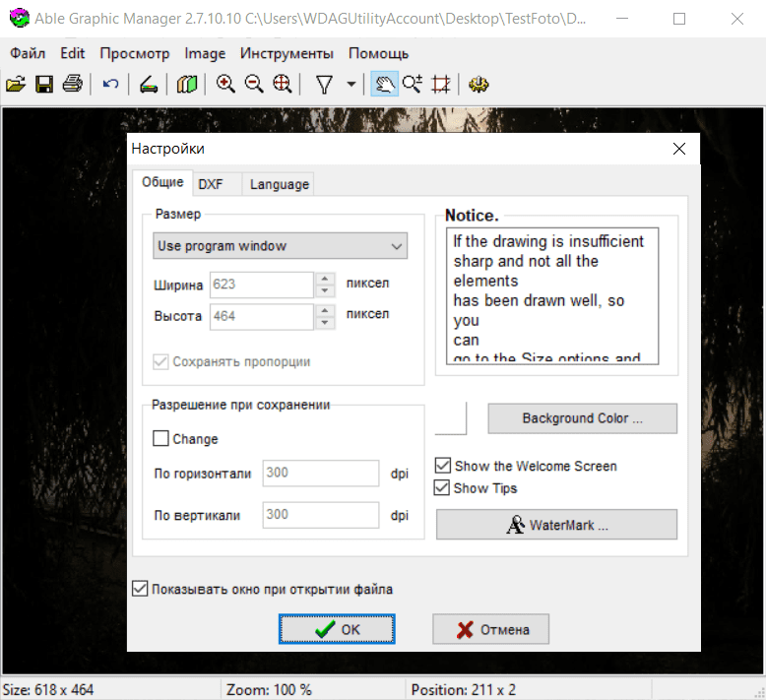Close the Настройки dialog
The image size is (766, 700).
(x=679, y=149)
